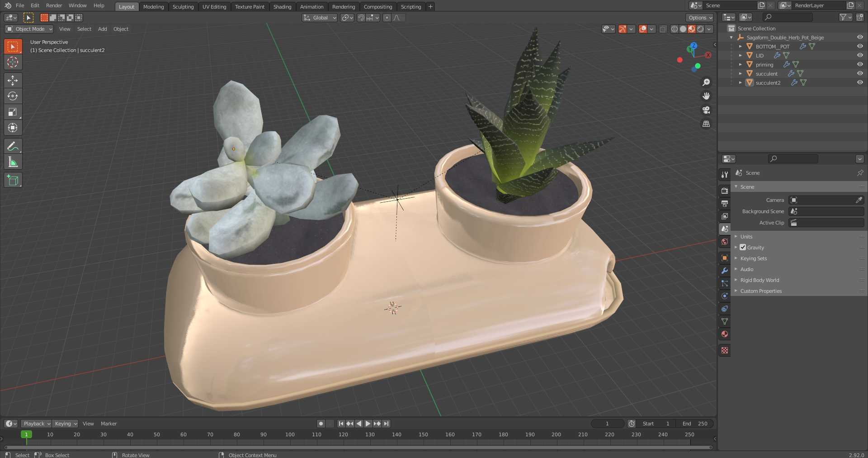
Task: Open Object properties tab
Action: (x=725, y=258)
